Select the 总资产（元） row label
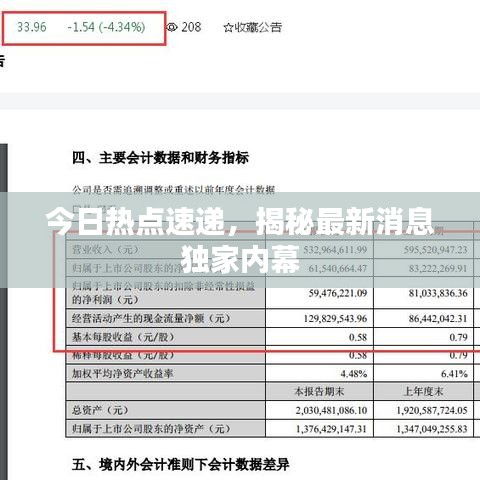Image resolution: width=480 pixels, height=480 pixels. pos(100,410)
